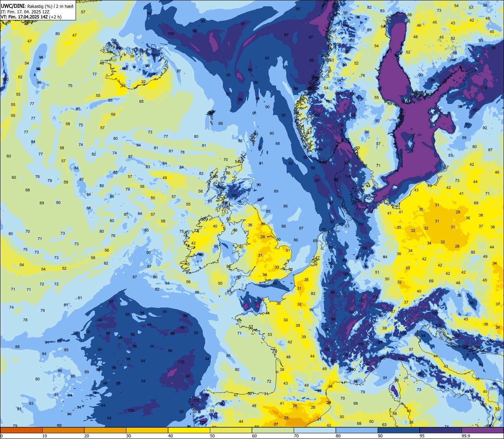Click the orange 10–20 legend swatch
The height and width of the screenshot is (439, 504).
pos(63,430)
